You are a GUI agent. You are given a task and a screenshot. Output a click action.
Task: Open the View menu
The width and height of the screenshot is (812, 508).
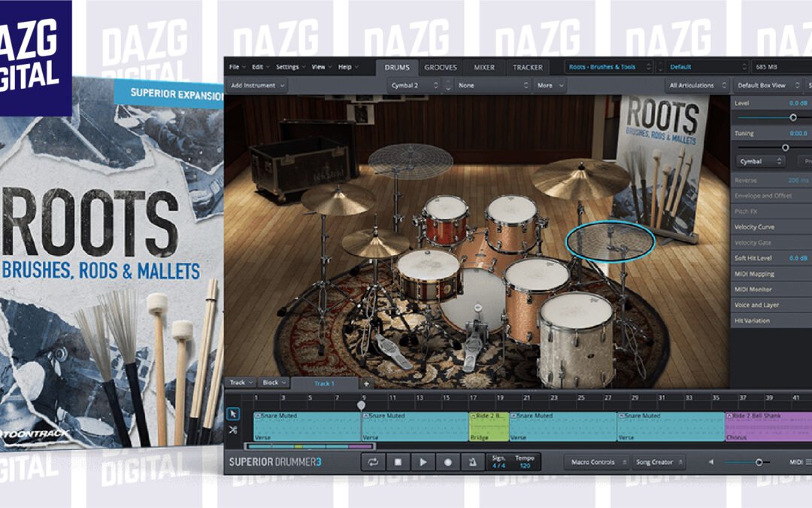[x=321, y=67]
